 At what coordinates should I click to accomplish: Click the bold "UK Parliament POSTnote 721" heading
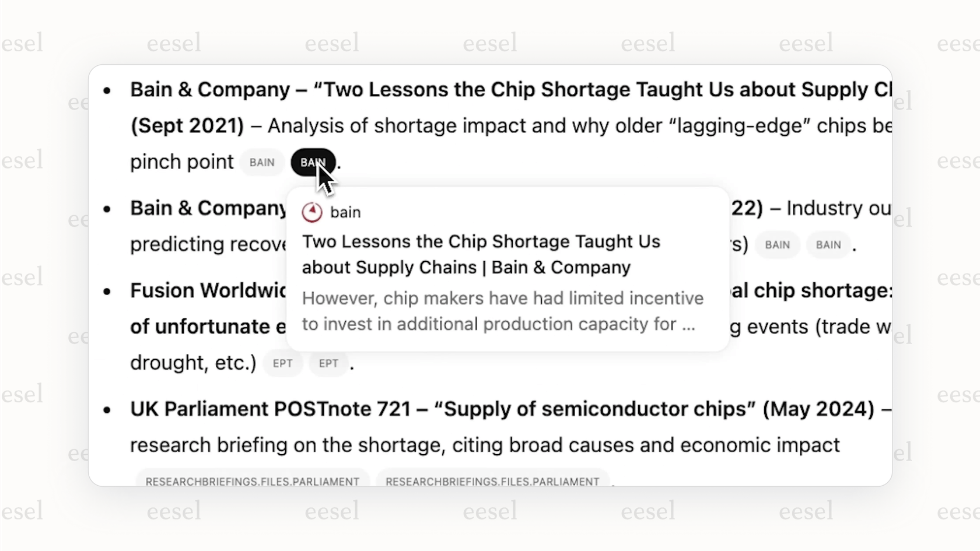coord(270,409)
